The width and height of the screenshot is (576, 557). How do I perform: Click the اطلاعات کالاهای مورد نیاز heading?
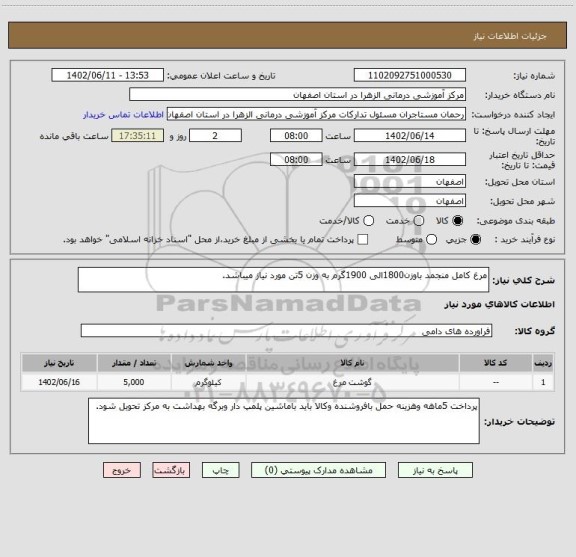500,305
